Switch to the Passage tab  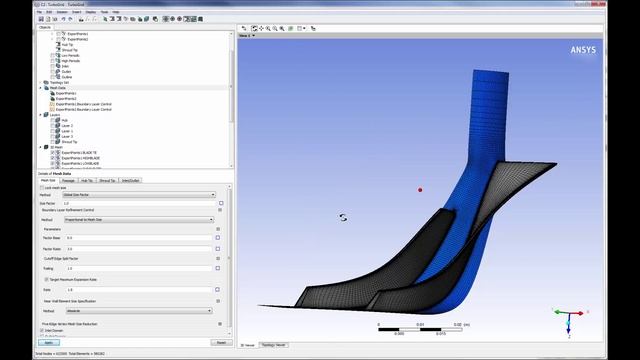pyautogui.click(x=68, y=180)
